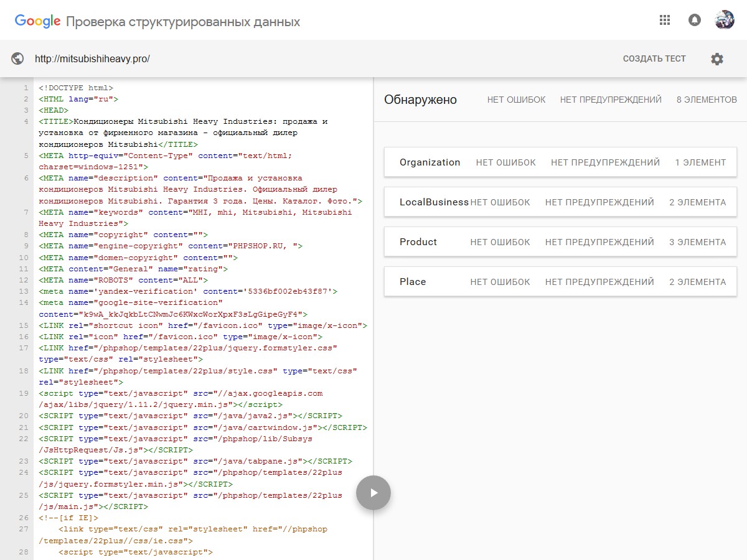Click the СОЗДАТЬ ТЕСТ button

654,59
